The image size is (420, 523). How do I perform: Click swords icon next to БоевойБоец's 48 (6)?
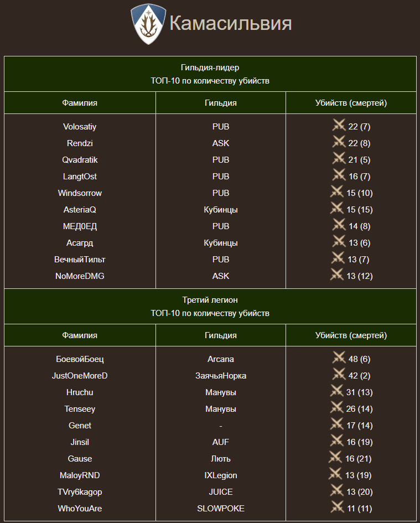[339, 358]
